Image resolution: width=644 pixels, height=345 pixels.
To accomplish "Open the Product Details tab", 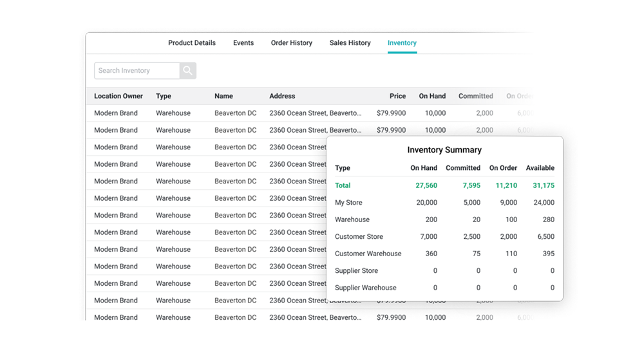I will point(192,43).
